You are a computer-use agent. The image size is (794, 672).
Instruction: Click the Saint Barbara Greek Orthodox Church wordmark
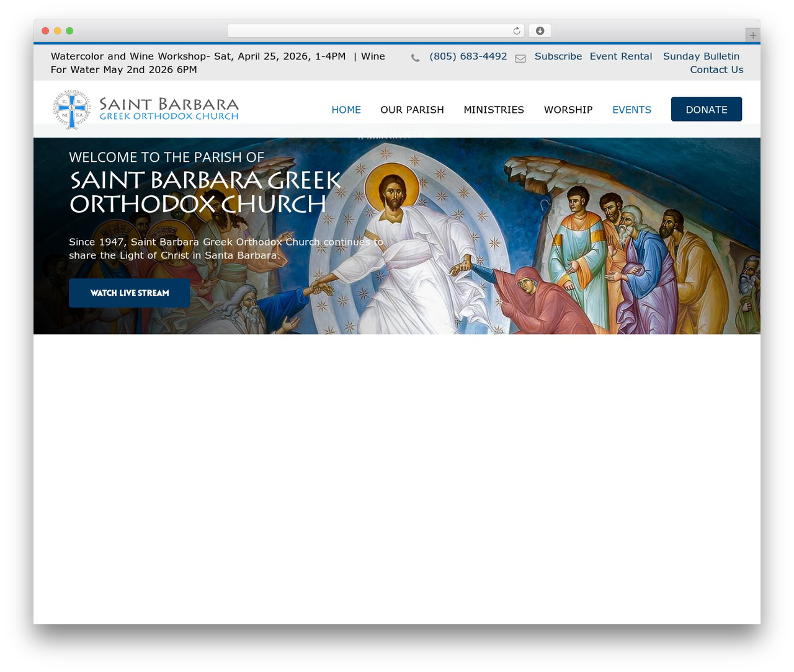pos(169,108)
